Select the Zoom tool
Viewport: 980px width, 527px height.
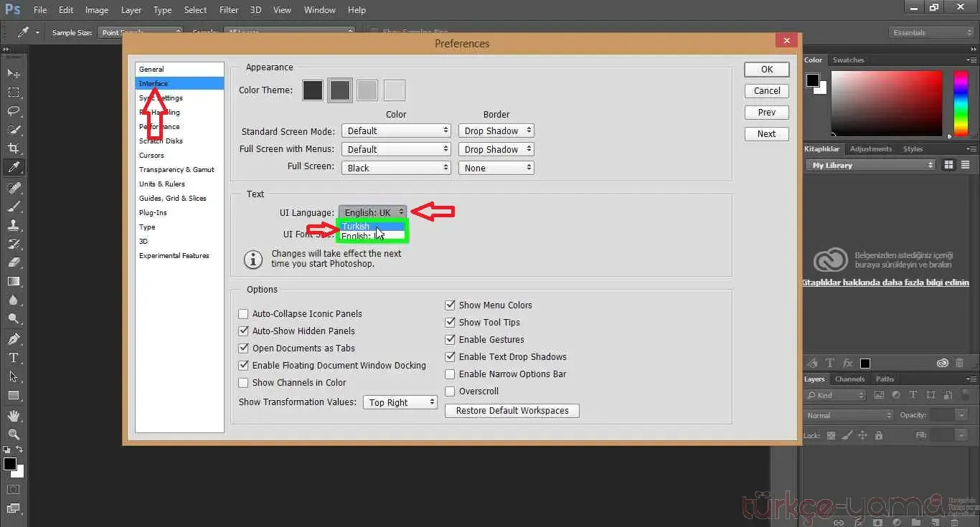(x=14, y=434)
